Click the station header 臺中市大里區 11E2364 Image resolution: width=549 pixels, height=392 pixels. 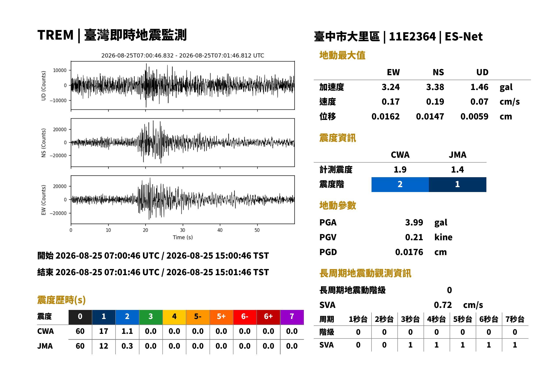pyautogui.click(x=398, y=37)
